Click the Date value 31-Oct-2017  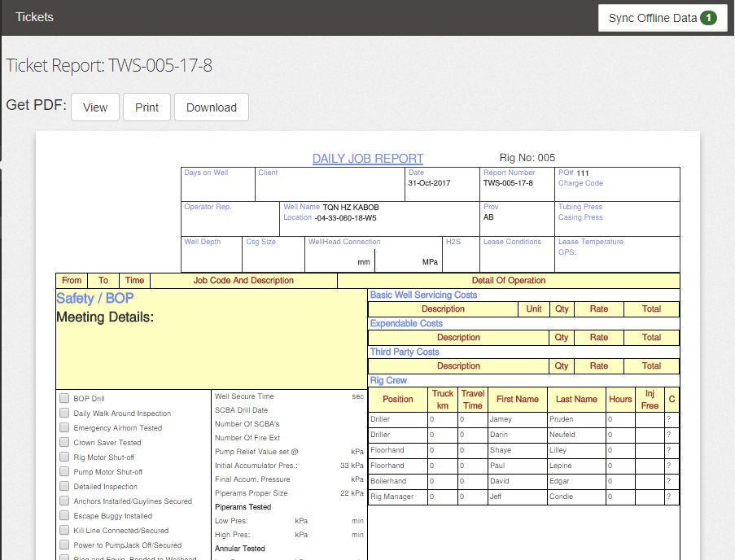(x=429, y=183)
